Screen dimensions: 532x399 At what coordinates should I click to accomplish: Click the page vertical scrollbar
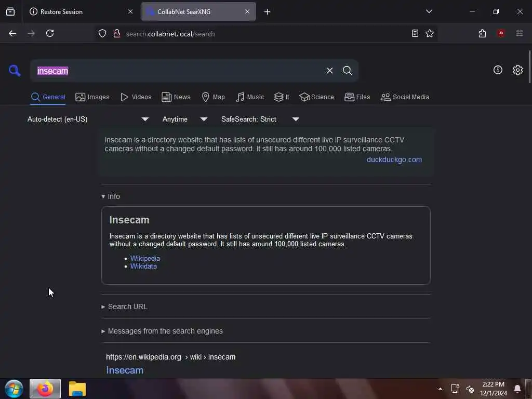pos(529,66)
